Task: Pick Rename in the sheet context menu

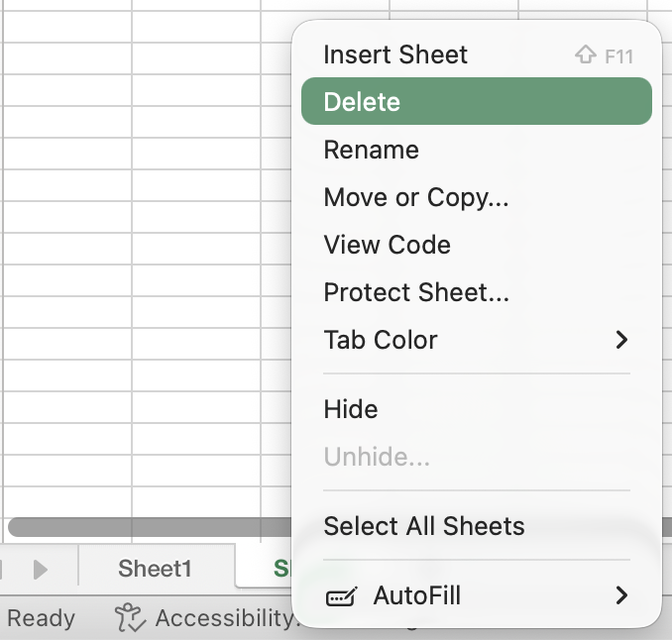Action: pos(371,150)
